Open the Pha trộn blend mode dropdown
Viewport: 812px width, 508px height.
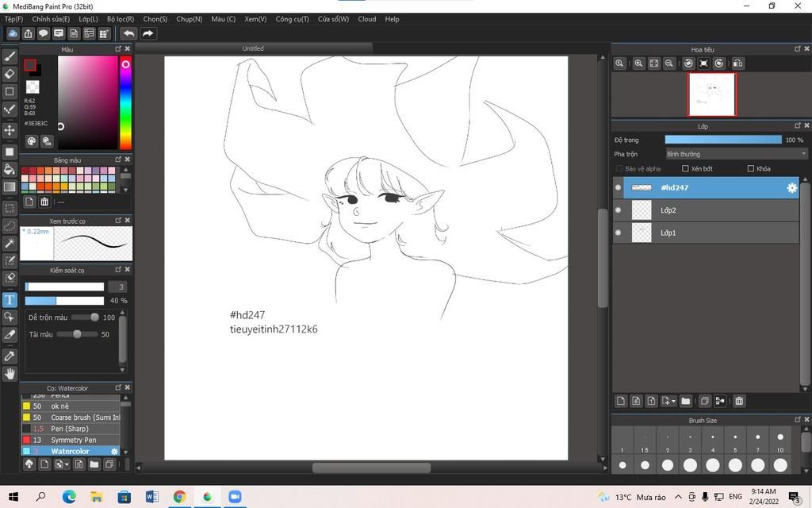(x=736, y=154)
